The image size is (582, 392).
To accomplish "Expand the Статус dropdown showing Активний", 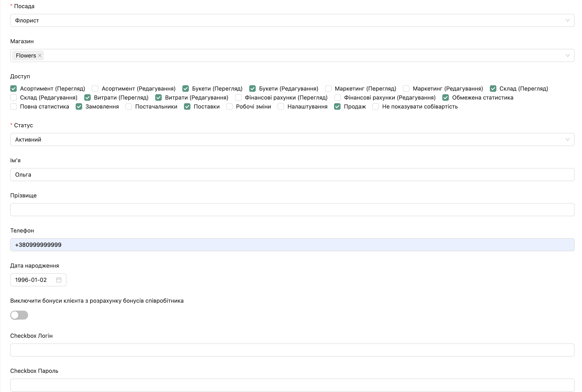I will 568,140.
